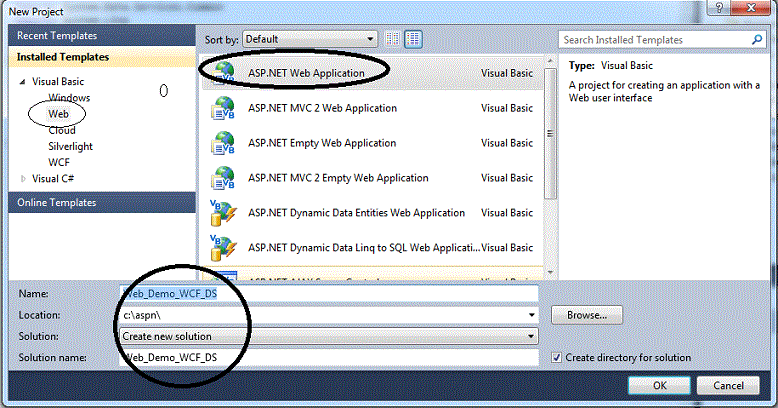
Task: Select the Visual C# category label
Action: coord(53,179)
